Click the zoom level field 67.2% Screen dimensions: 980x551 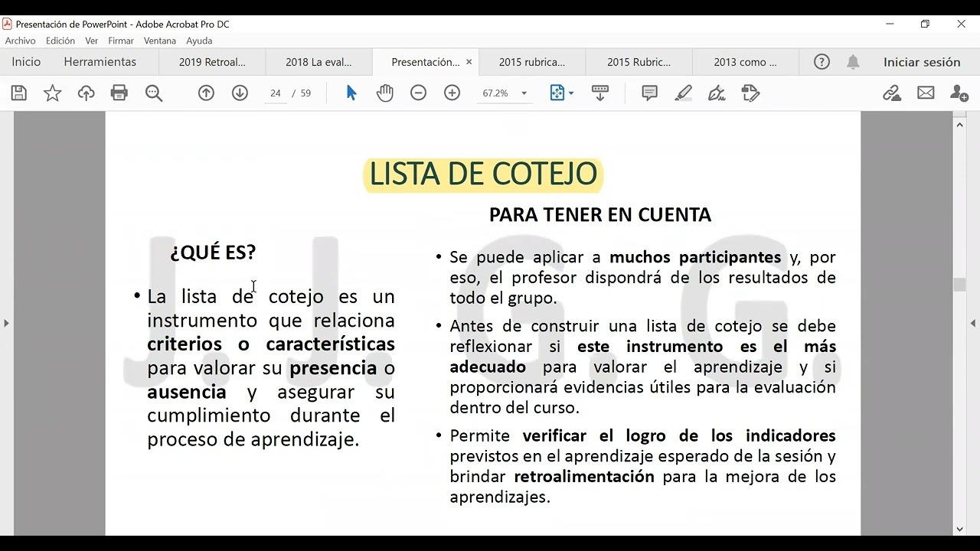pyautogui.click(x=495, y=93)
